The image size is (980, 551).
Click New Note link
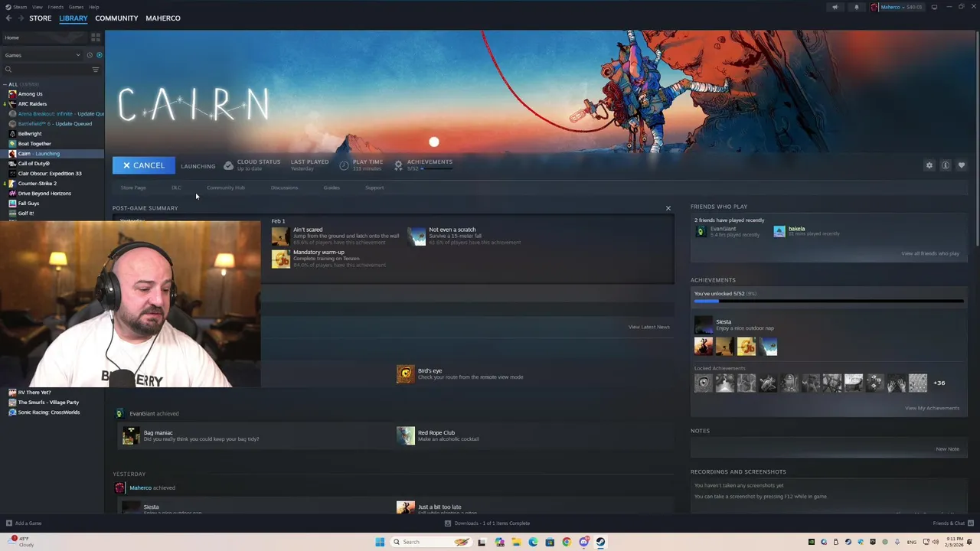pos(947,449)
